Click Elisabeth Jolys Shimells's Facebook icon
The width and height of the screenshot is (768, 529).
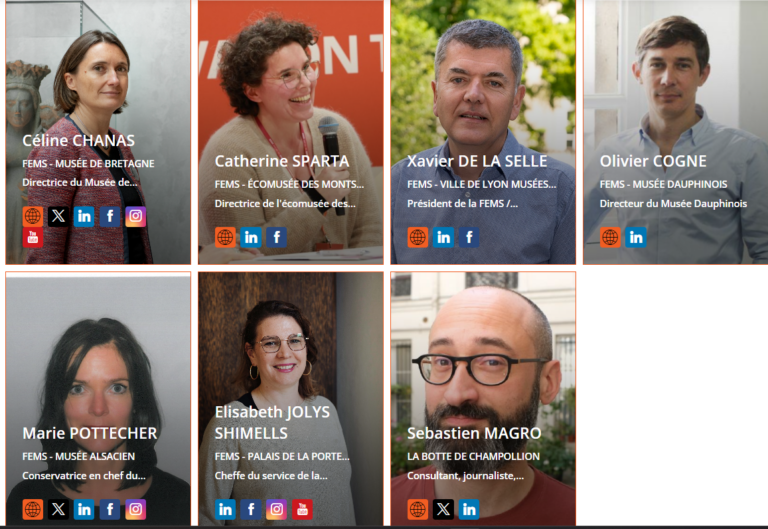pos(251,509)
